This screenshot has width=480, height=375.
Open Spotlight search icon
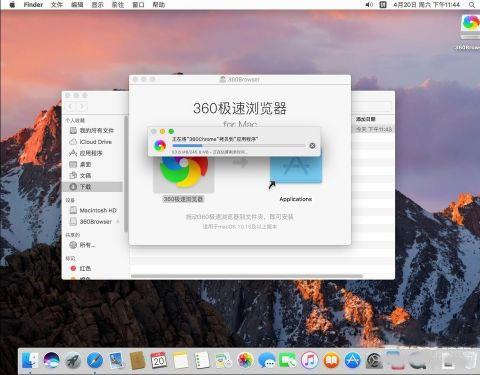pyautogui.click(x=472, y=5)
